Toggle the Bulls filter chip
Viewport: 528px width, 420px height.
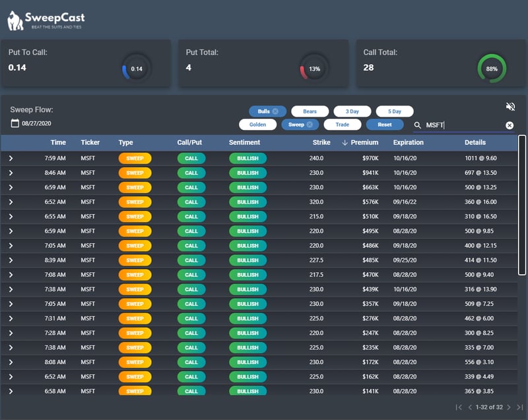click(x=268, y=111)
